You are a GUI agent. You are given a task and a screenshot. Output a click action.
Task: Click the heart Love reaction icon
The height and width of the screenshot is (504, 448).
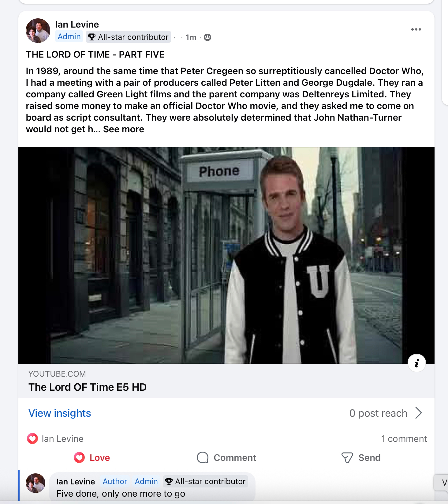click(x=79, y=457)
